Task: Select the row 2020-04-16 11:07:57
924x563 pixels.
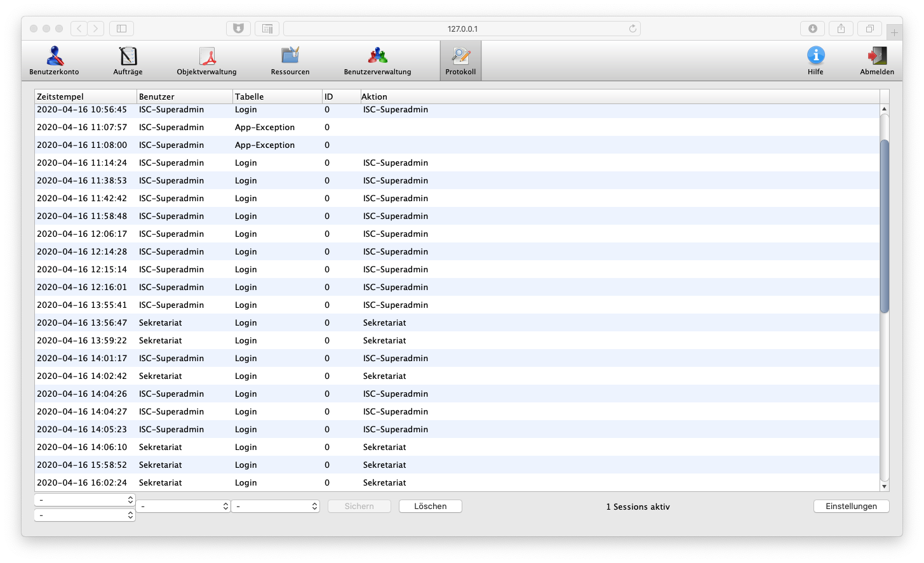Action: coord(457,127)
